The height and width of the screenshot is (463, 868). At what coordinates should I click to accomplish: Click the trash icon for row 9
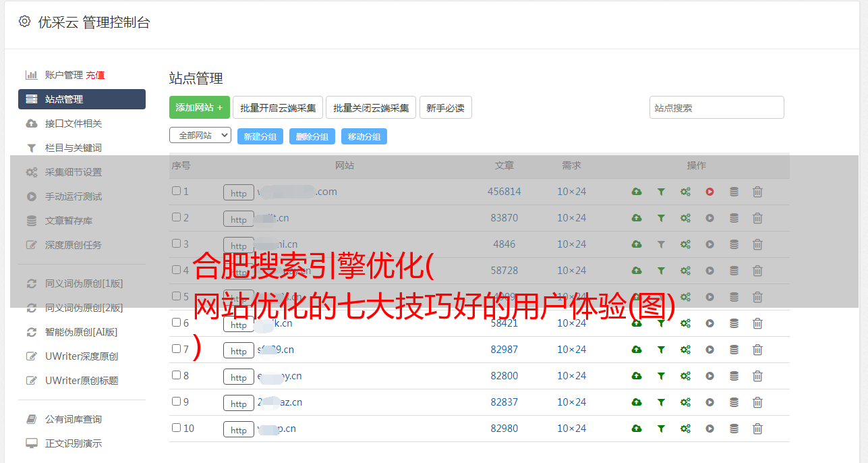[757, 402]
